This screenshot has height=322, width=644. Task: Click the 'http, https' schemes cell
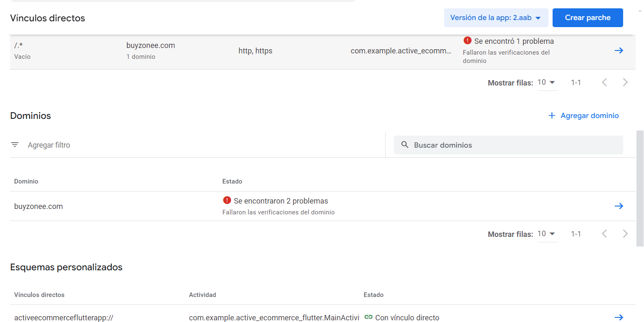click(x=255, y=51)
